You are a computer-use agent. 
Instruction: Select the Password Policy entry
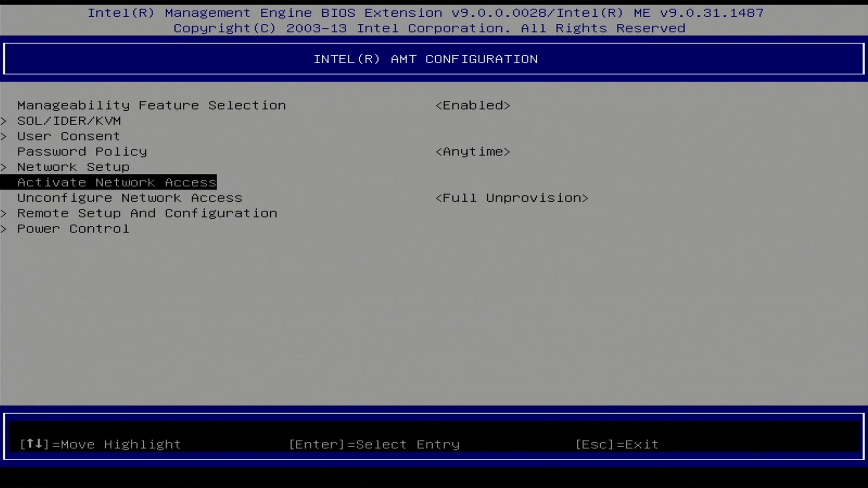coord(82,152)
